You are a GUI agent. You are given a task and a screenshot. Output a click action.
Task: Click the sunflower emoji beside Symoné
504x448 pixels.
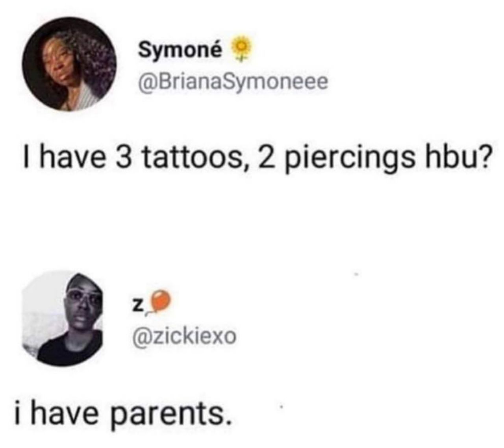241,50
